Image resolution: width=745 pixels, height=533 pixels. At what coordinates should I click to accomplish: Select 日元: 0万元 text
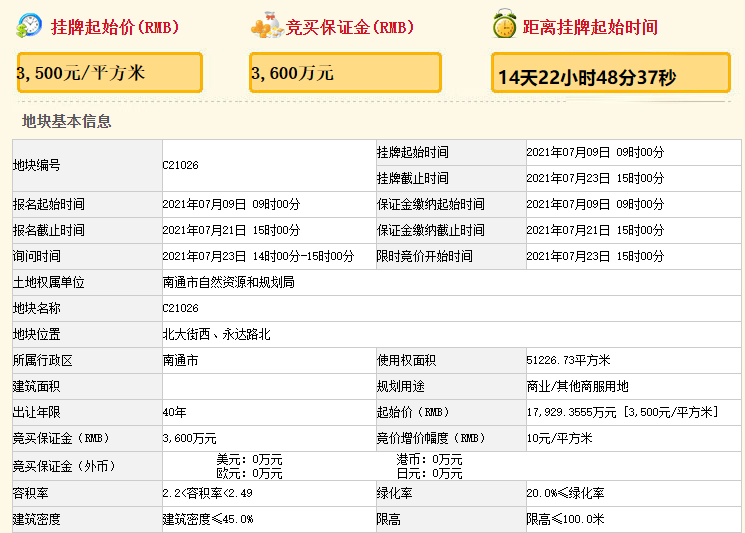[x=430, y=474]
